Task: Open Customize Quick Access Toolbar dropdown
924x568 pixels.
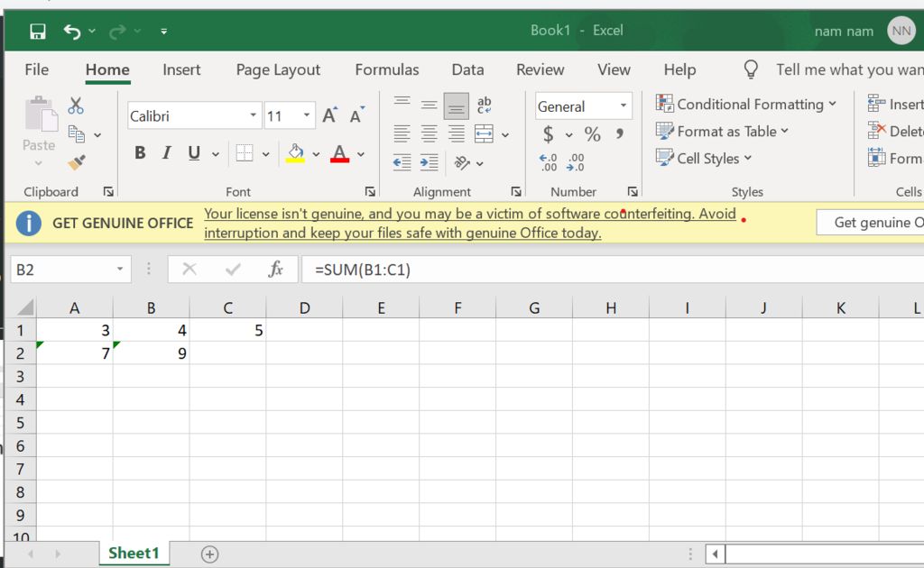Action: point(164,32)
